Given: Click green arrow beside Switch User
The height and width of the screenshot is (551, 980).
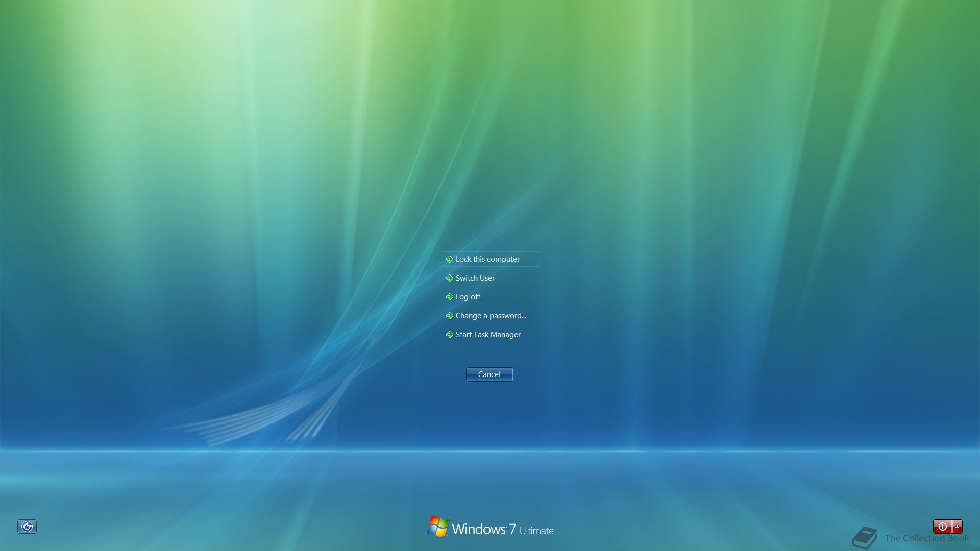Looking at the screenshot, I should [450, 278].
